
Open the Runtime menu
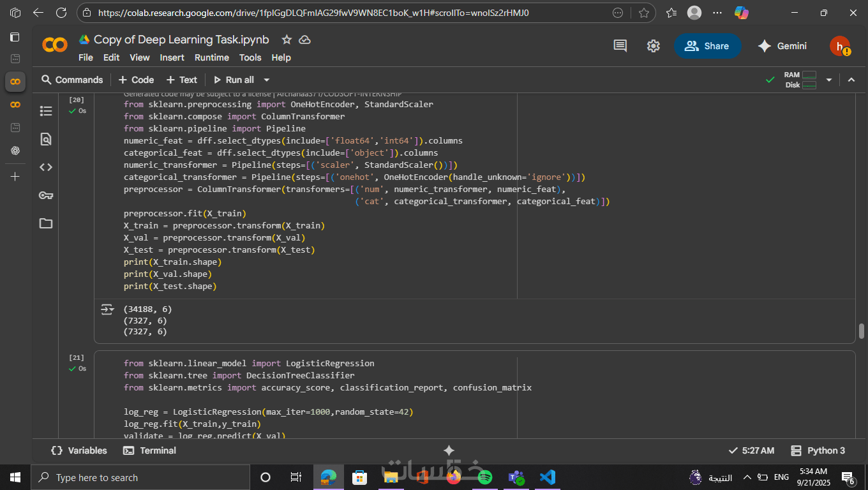point(212,57)
